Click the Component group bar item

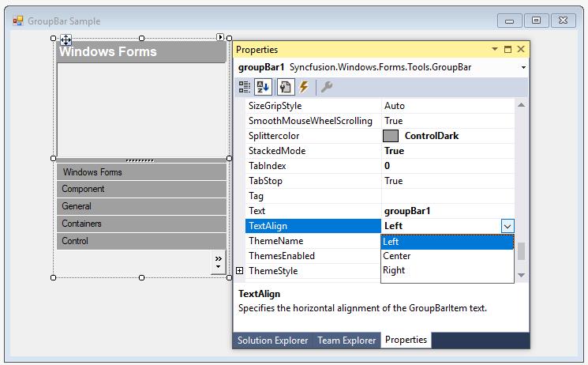coord(141,189)
